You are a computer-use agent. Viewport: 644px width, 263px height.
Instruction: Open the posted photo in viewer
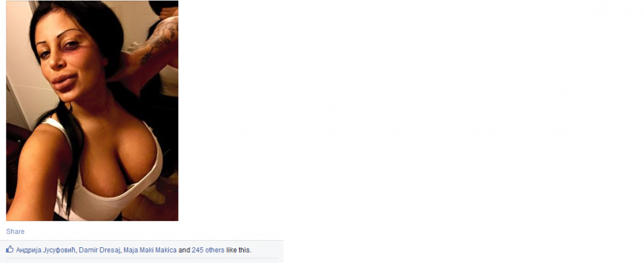[92, 110]
